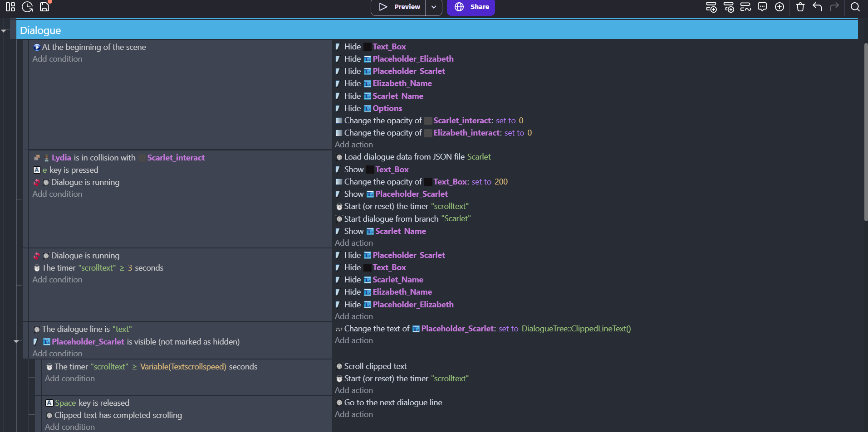Add condition under "At the beginning of the scene"
868x432 pixels.
pyautogui.click(x=57, y=59)
